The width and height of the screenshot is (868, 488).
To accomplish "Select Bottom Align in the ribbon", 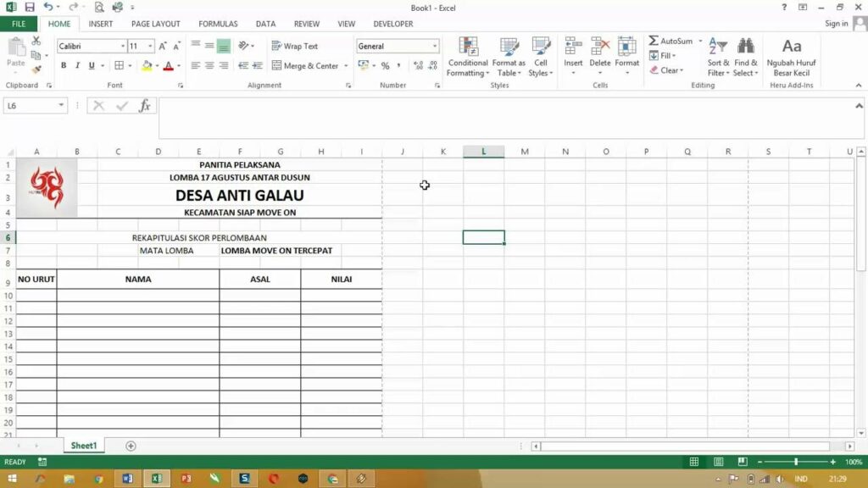I will [x=223, y=46].
